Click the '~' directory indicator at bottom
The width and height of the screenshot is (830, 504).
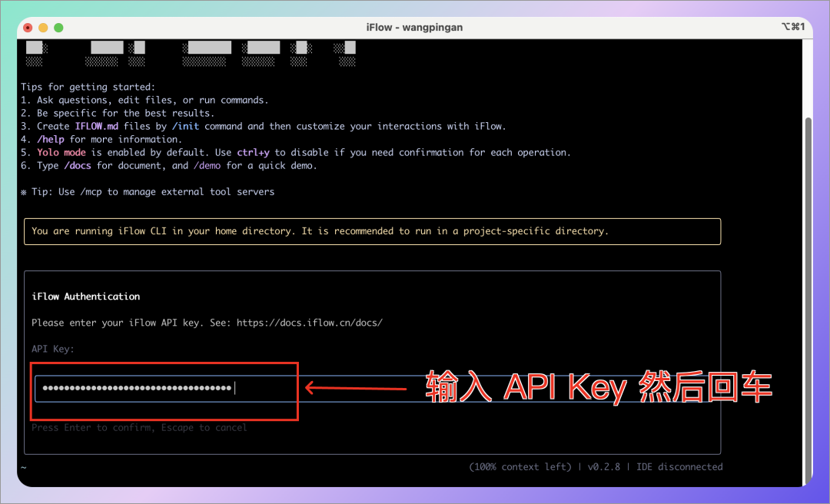(x=23, y=467)
